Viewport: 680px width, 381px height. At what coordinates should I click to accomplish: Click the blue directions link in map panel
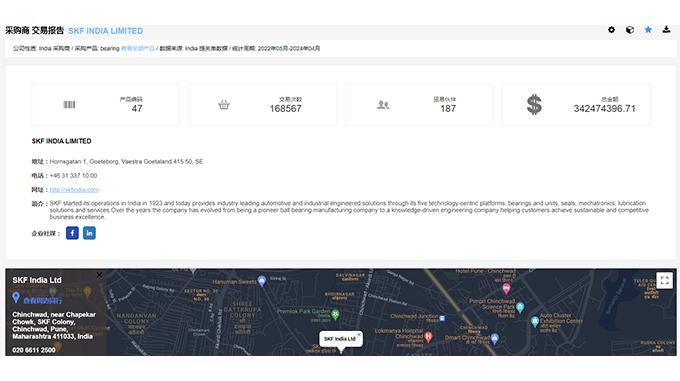click(x=43, y=300)
